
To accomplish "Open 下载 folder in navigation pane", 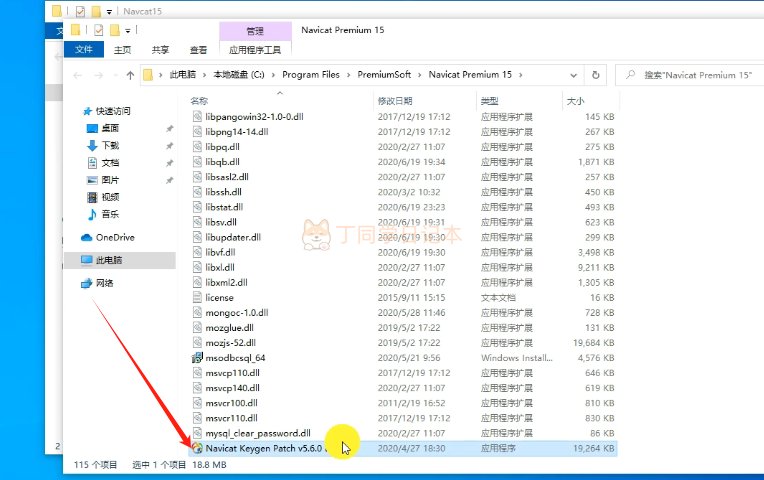I will click(x=110, y=145).
